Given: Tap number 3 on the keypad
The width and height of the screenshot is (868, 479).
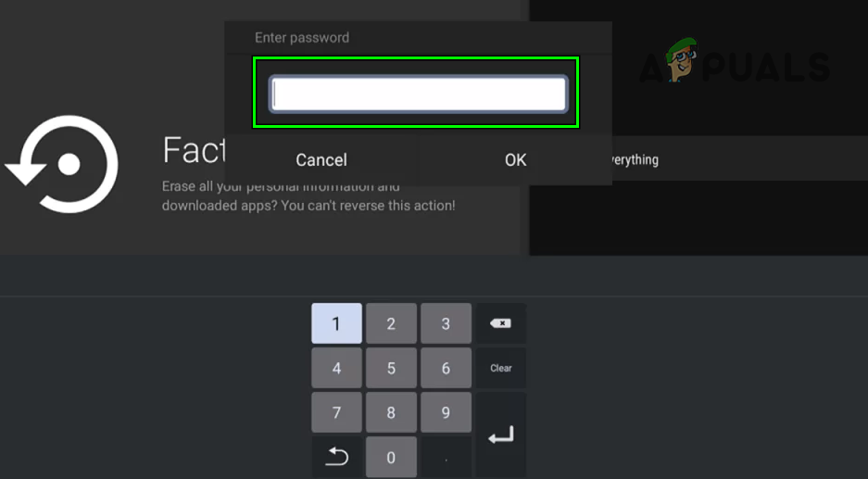Looking at the screenshot, I should pos(446,323).
